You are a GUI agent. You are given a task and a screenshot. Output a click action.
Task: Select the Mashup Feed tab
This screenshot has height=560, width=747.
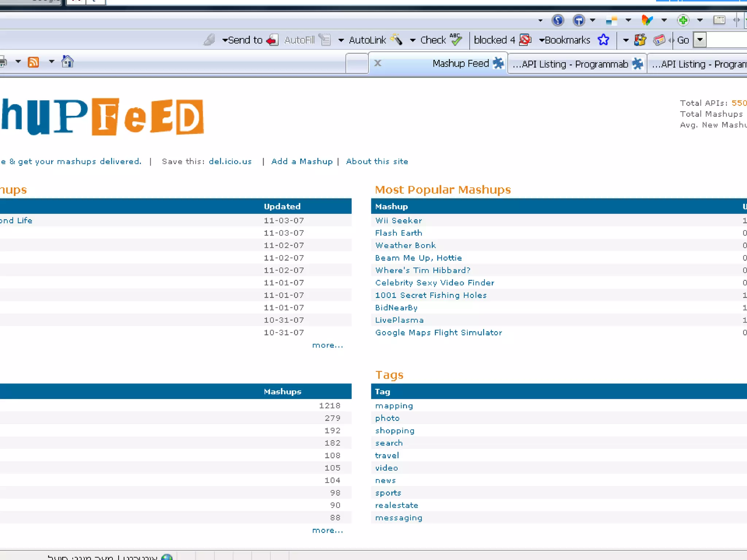pos(460,63)
